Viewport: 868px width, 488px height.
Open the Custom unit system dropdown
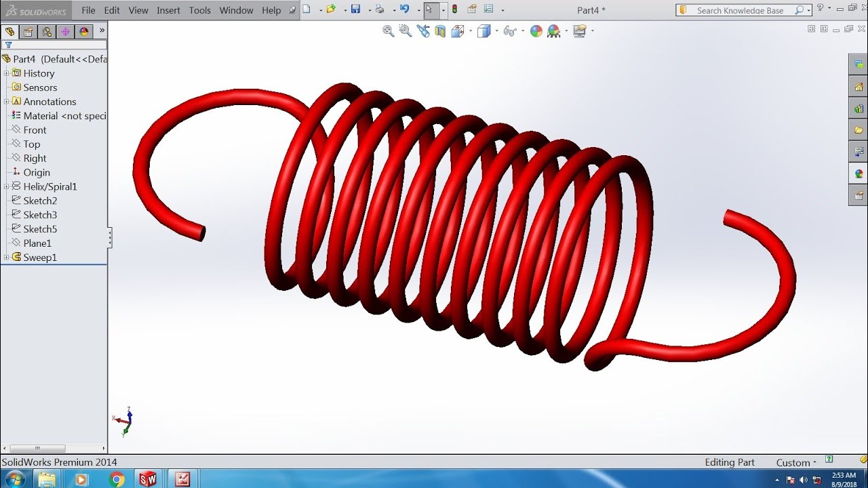(x=797, y=462)
